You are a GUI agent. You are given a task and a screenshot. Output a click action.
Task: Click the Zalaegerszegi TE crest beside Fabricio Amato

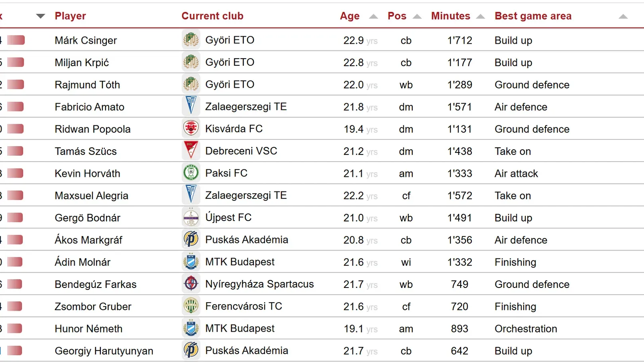[191, 107]
